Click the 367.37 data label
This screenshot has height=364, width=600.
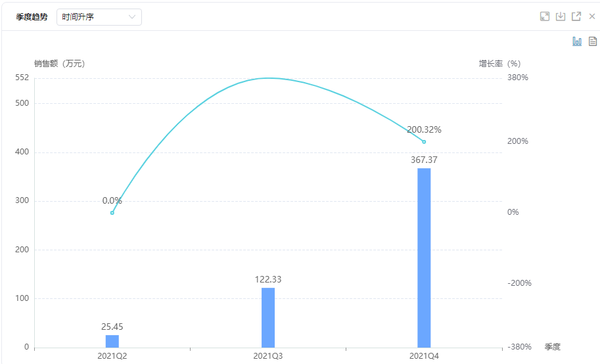pos(424,160)
